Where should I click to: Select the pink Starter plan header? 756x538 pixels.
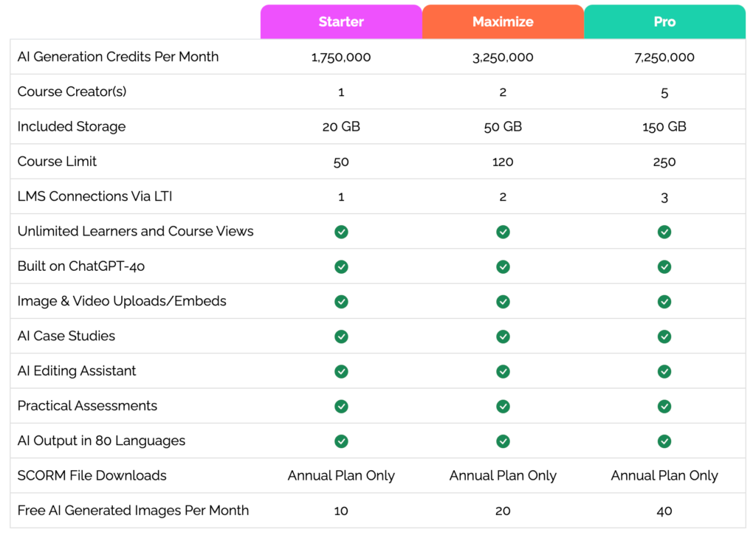[x=341, y=22]
